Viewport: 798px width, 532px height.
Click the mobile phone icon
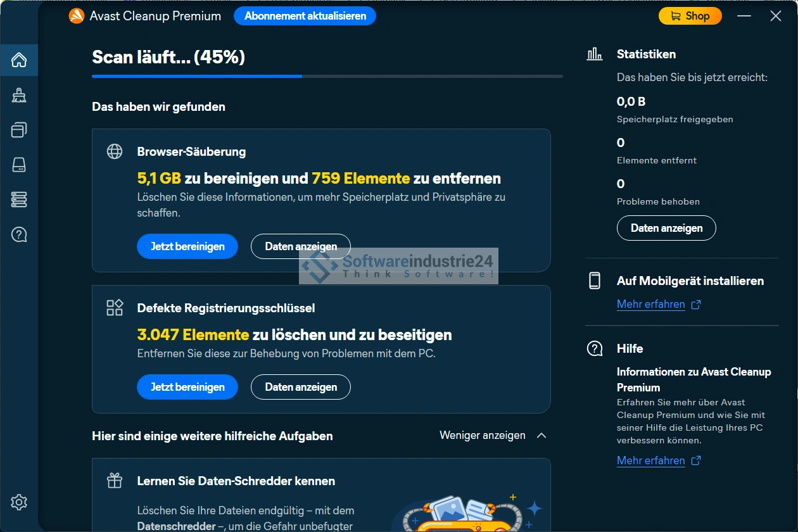pos(595,281)
